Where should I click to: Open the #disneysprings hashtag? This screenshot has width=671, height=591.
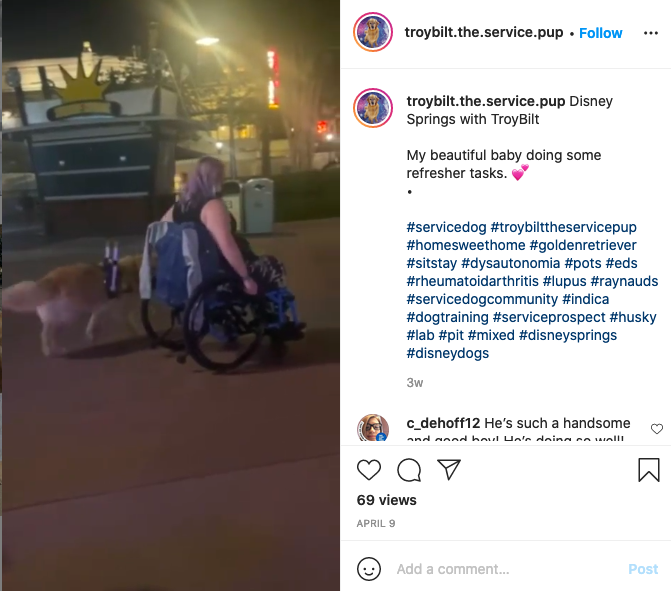pyautogui.click(x=568, y=335)
